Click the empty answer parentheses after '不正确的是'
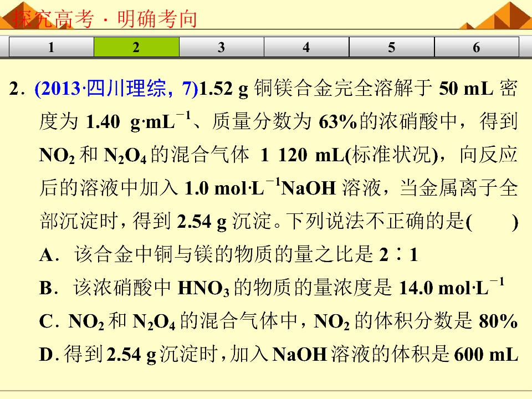The height and width of the screenshot is (399, 532). click(x=493, y=222)
